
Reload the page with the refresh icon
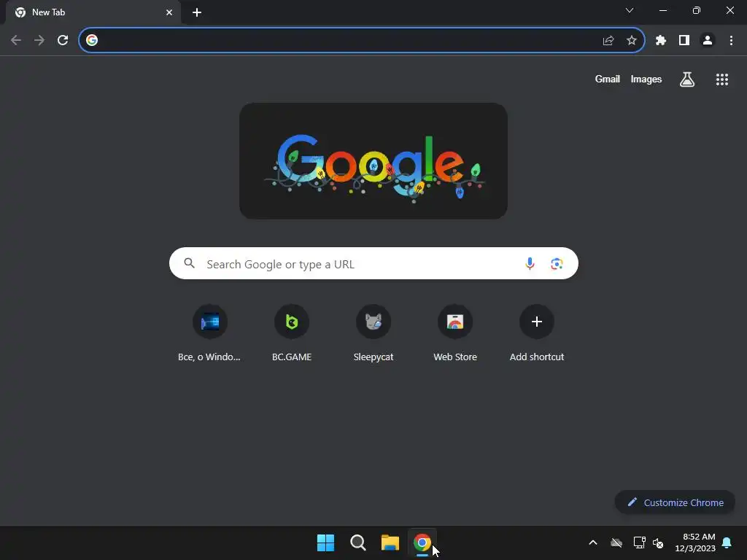(63, 41)
